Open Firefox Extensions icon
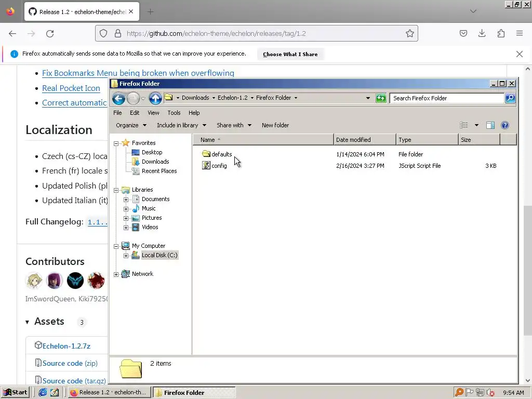This screenshot has height=399, width=532. tap(501, 33)
